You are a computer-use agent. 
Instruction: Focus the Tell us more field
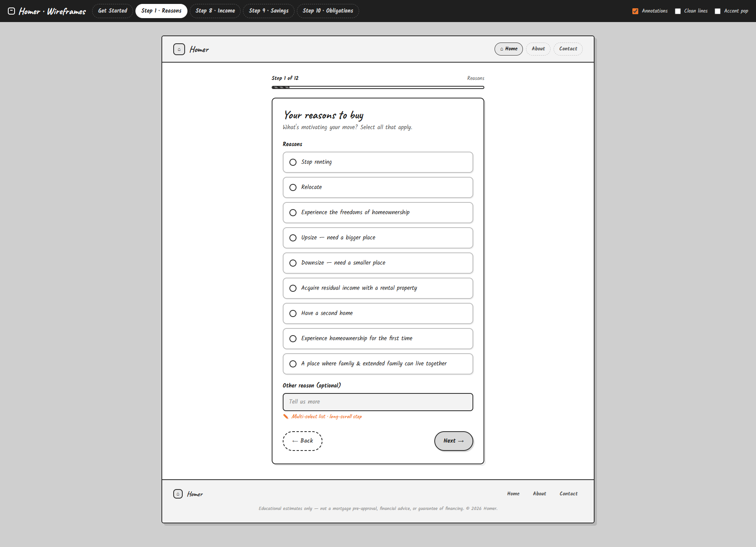tap(378, 402)
